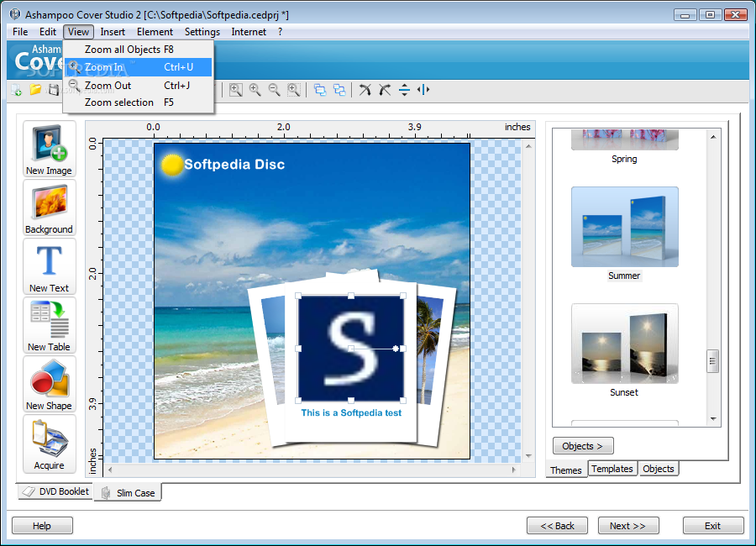Open the question mark help menu

point(280,32)
